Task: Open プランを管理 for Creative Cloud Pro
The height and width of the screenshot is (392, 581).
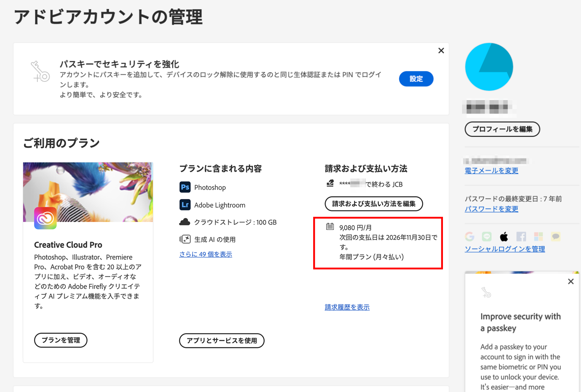Action: pyautogui.click(x=61, y=340)
